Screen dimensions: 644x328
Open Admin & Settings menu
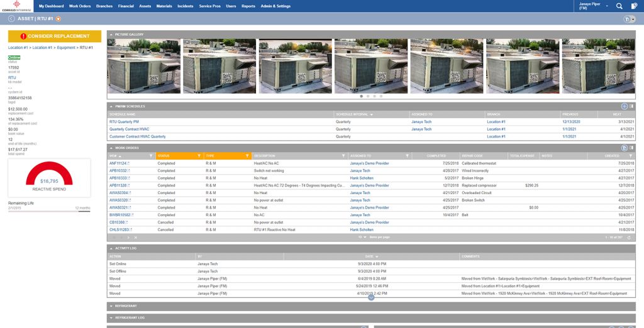(275, 6)
